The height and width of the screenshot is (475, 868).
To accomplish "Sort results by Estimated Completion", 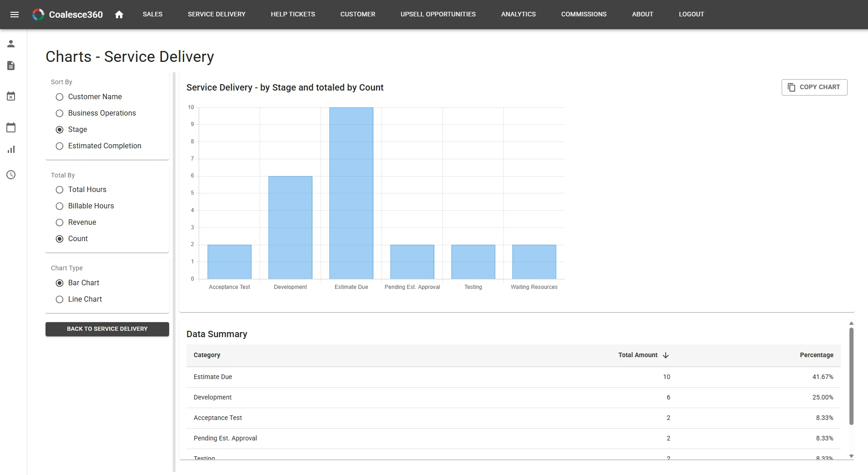I will pyautogui.click(x=59, y=146).
